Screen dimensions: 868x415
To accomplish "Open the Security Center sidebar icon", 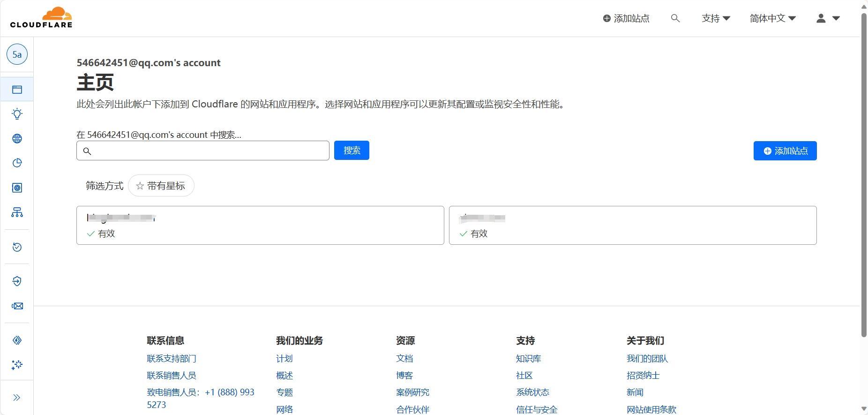I will tap(17, 188).
